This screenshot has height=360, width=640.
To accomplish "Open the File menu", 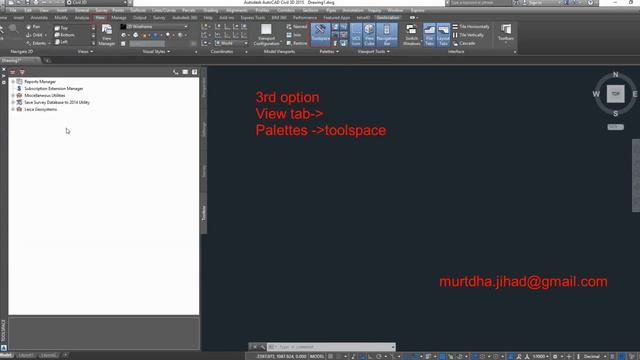I will (x=13, y=10).
